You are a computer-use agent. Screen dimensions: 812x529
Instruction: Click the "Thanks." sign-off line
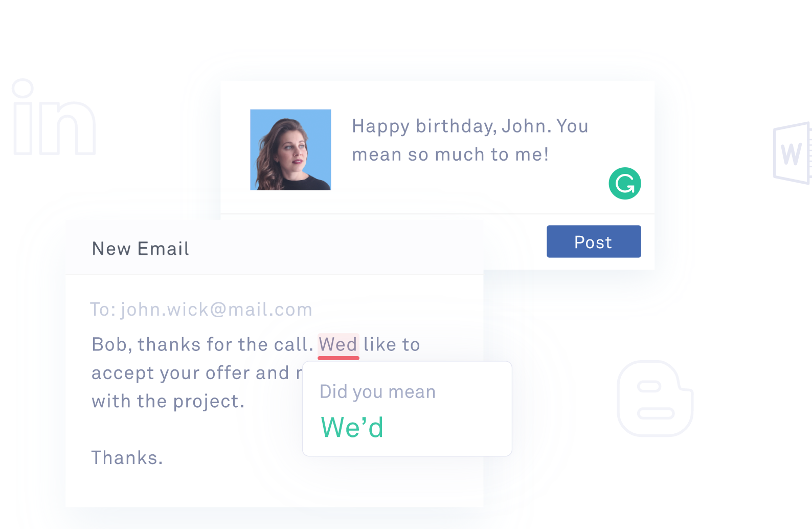[x=127, y=458]
